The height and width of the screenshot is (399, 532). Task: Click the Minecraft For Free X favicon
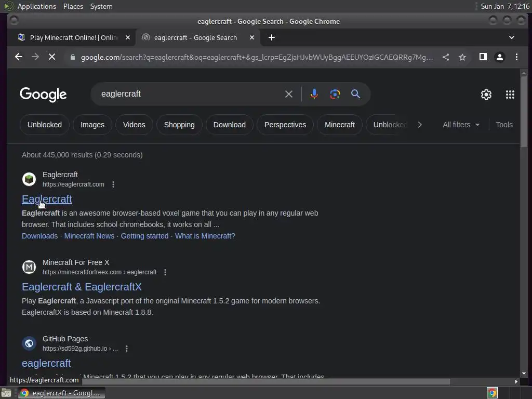(29, 267)
